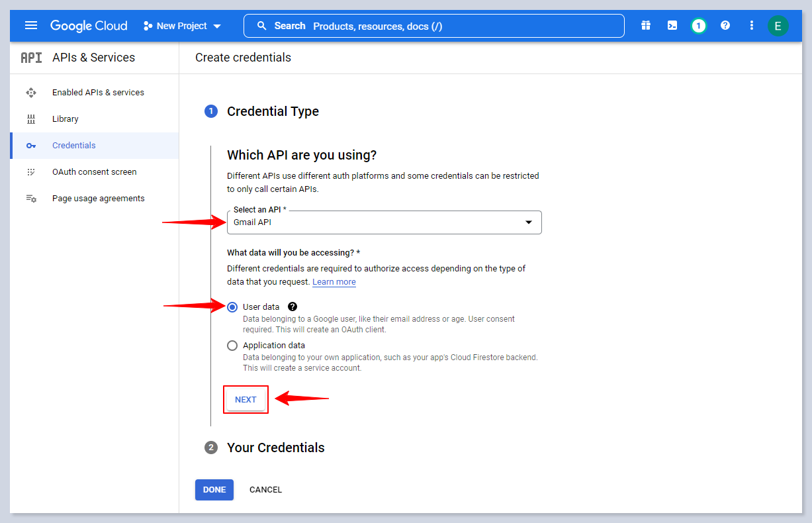Click the API logo icon in sidebar header
This screenshot has height=523, width=812.
31,58
